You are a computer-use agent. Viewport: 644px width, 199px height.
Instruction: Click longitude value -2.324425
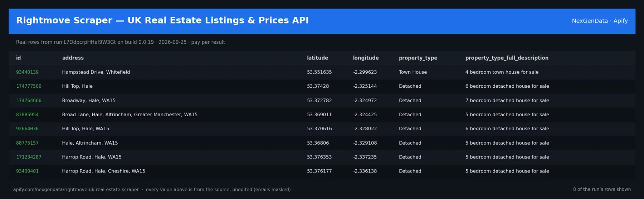pyautogui.click(x=365, y=115)
